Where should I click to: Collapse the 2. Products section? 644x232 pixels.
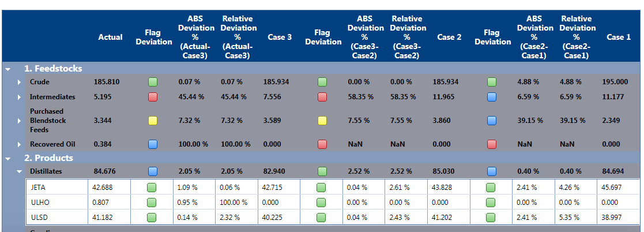pyautogui.click(x=8, y=158)
